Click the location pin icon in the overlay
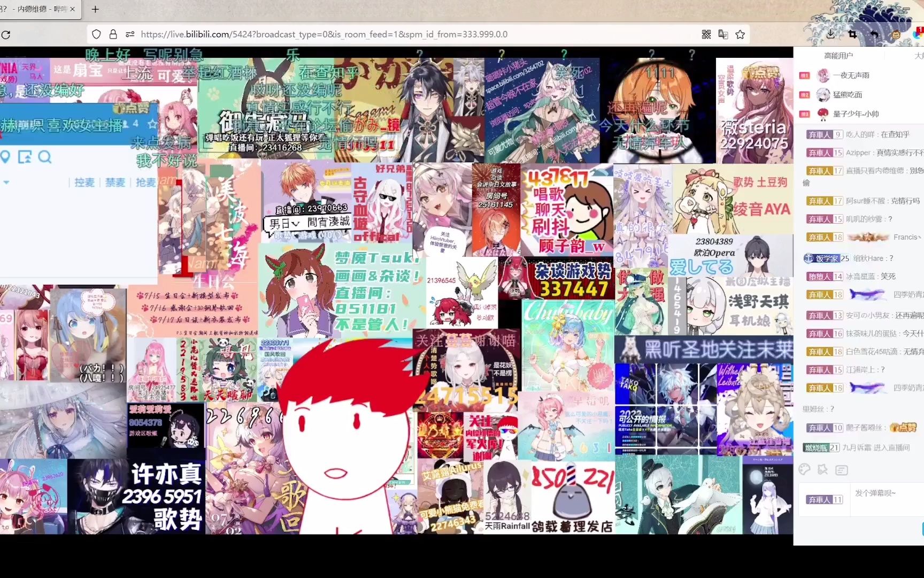Screen dimensions: 924x578 click(x=5, y=157)
